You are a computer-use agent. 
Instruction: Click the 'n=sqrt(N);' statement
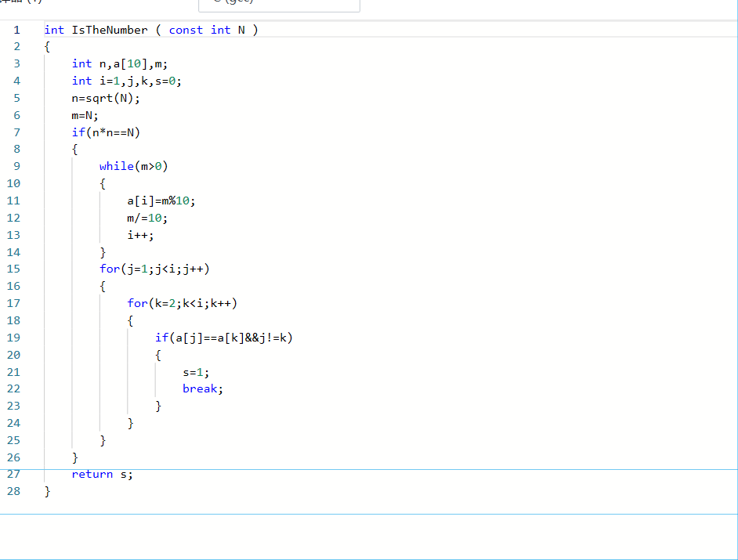[106, 99]
